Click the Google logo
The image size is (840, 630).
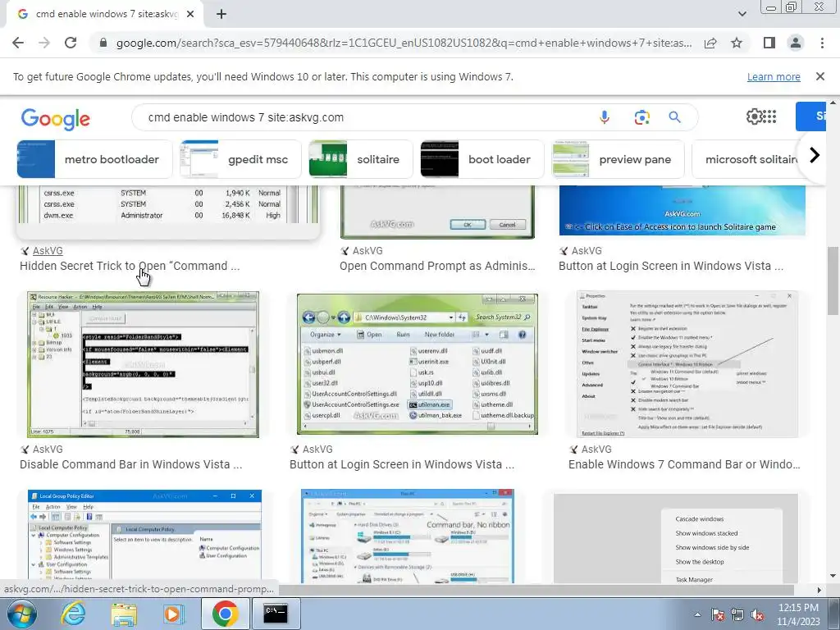(x=55, y=118)
